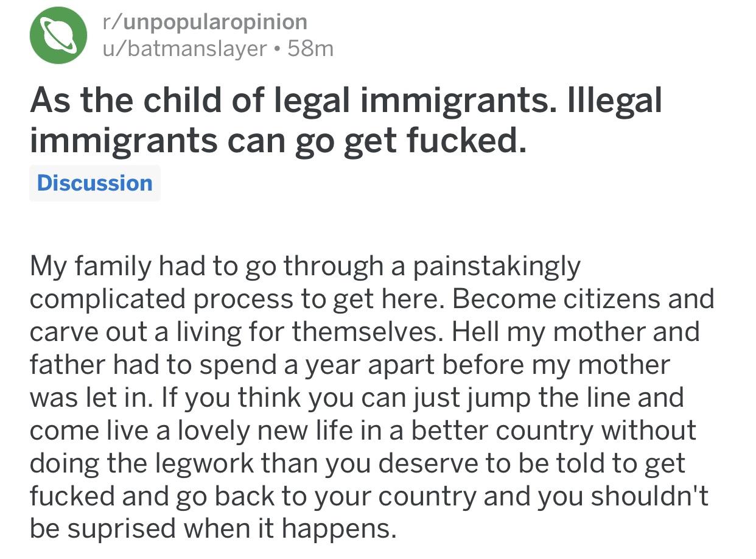Image resolution: width=756 pixels, height=559 pixels.
Task: Click the body line starting 'My family had to go'
Action: [305, 265]
